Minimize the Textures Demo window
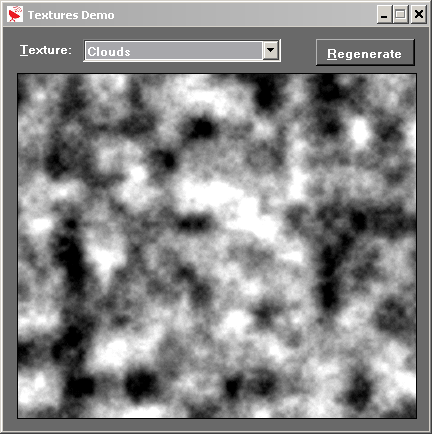 tap(384, 15)
